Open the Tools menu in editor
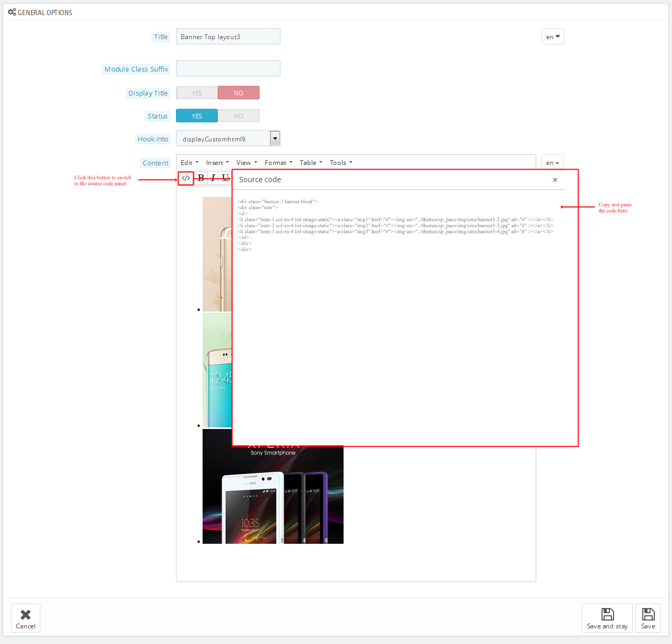Image resolution: width=672 pixels, height=644 pixels. point(341,163)
